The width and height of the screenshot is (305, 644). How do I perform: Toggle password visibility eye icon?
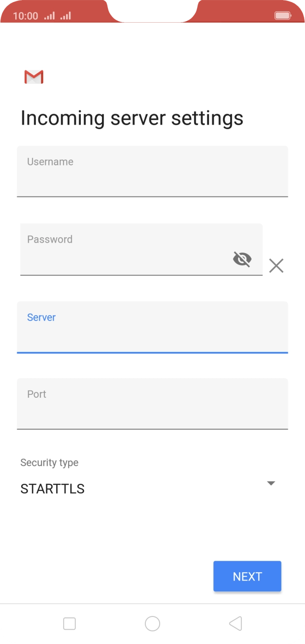point(242,258)
